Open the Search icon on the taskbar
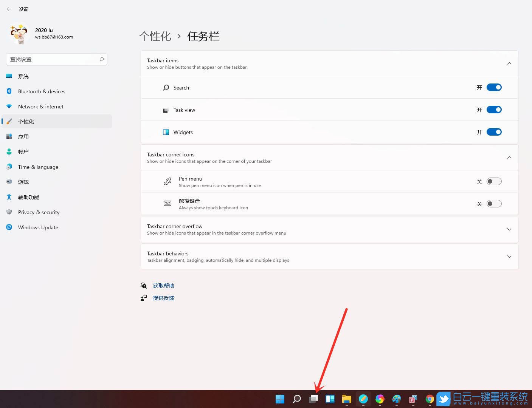The height and width of the screenshot is (408, 532). 296,399
